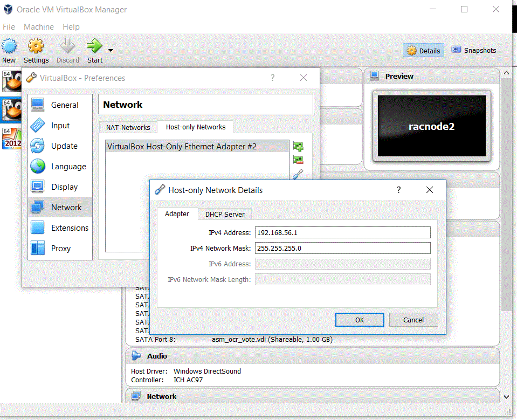Edit the host-only network with screwdriver icon
This screenshot has height=420, width=517.
(299, 173)
